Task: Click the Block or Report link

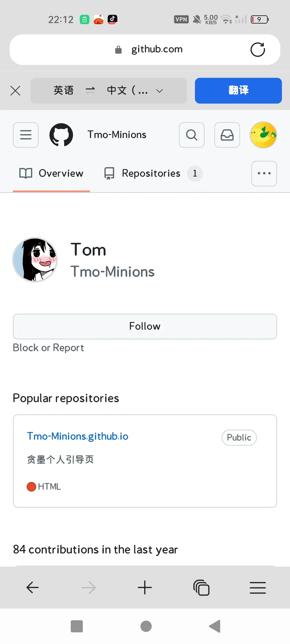Action: point(48,348)
